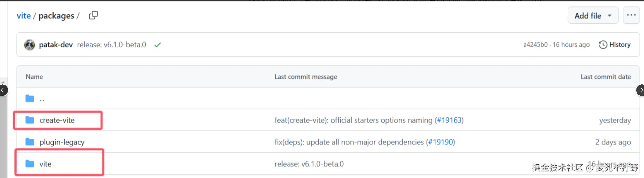Open the three-dots more options menu
Viewport: 644px width, 178px height.
631,15
